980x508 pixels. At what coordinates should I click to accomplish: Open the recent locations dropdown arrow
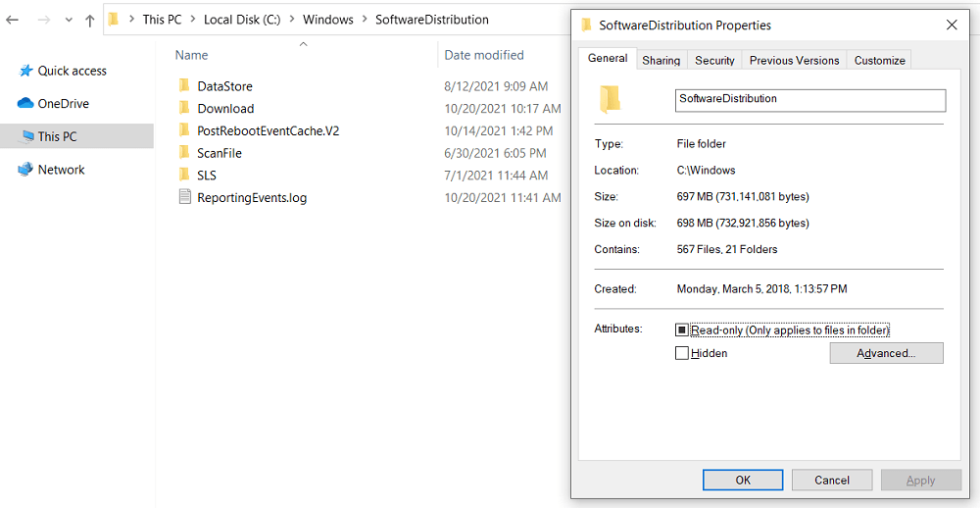point(68,20)
